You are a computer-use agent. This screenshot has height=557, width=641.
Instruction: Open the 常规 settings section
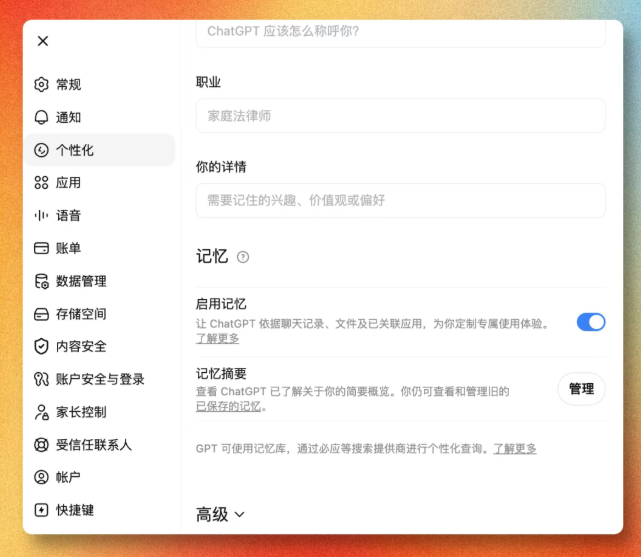(x=99, y=85)
